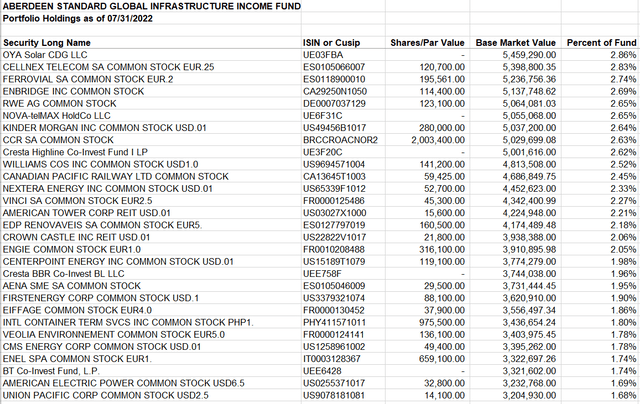Screen dimensions: 640x404
Task: Click ISIN cell ES0105066007
Action: coord(334,67)
